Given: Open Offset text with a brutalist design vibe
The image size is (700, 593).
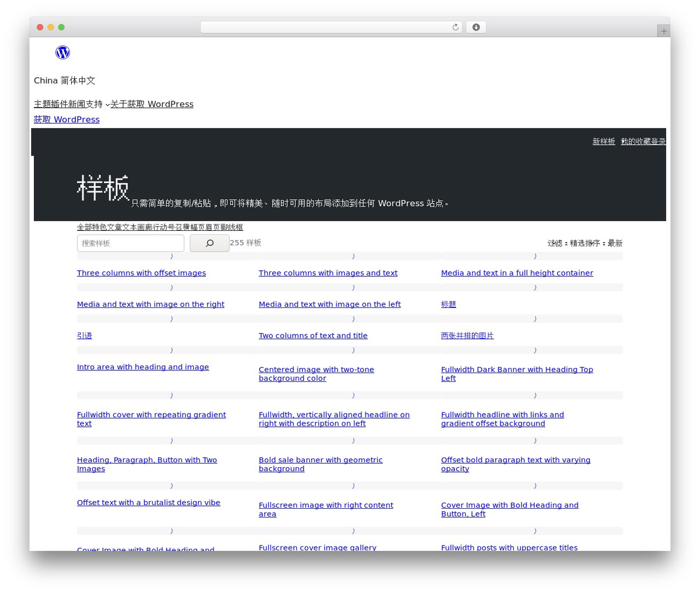Looking at the screenshot, I should point(149,503).
